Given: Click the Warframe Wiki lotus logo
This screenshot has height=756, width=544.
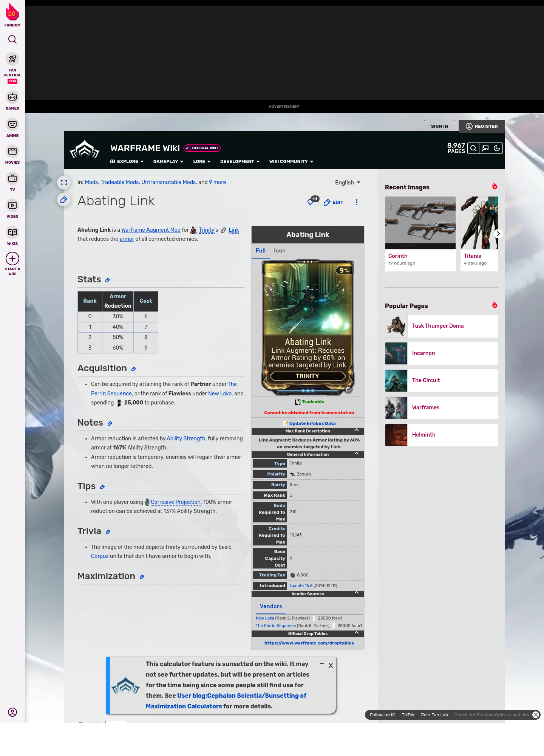Looking at the screenshot, I should pos(85,150).
